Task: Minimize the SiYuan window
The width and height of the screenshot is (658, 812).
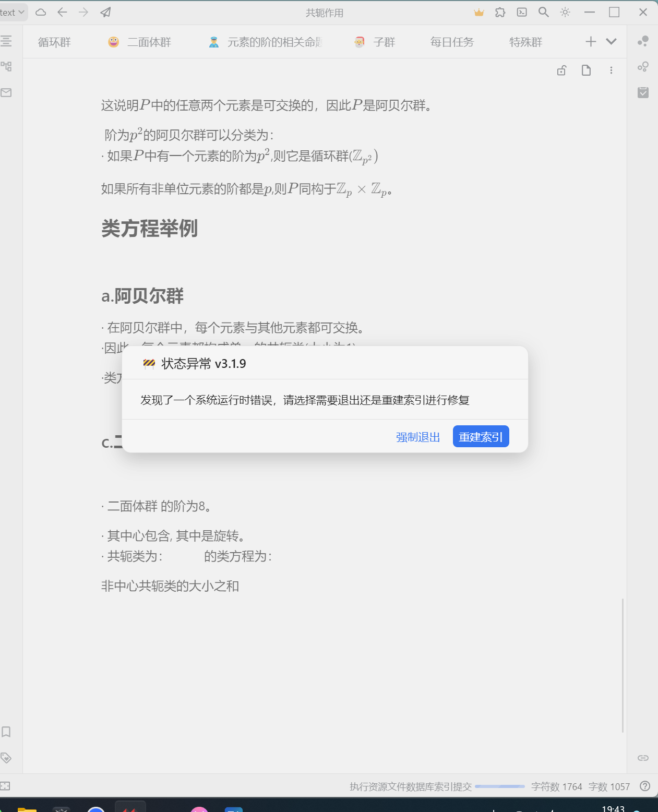Action: click(590, 12)
